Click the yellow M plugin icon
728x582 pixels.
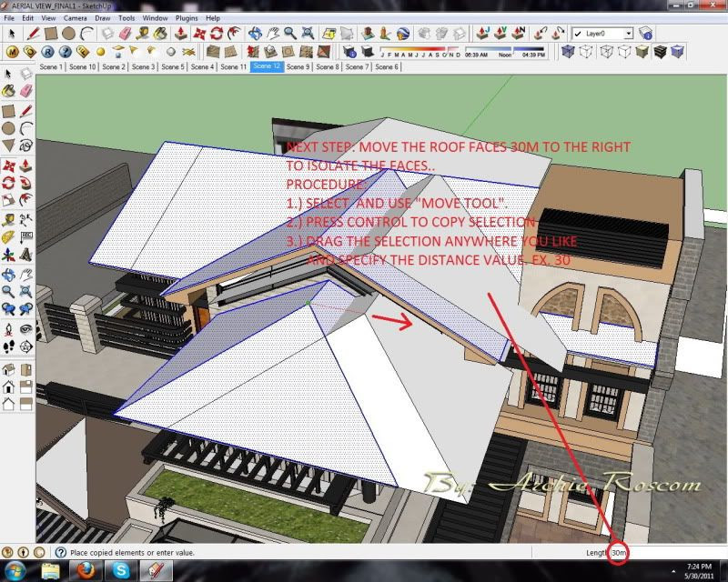coord(12,52)
